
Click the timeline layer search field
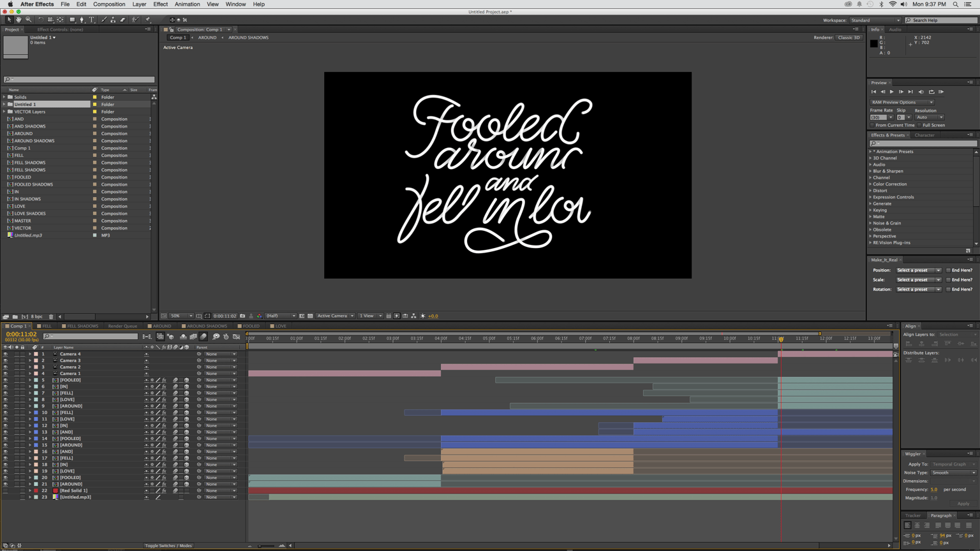point(91,336)
